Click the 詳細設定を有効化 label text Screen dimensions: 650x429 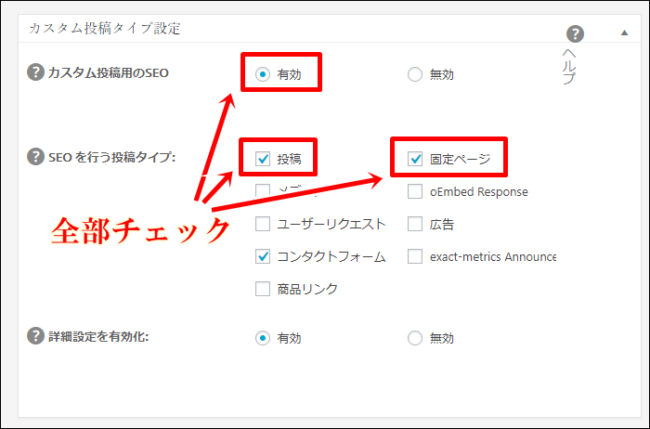point(99,337)
